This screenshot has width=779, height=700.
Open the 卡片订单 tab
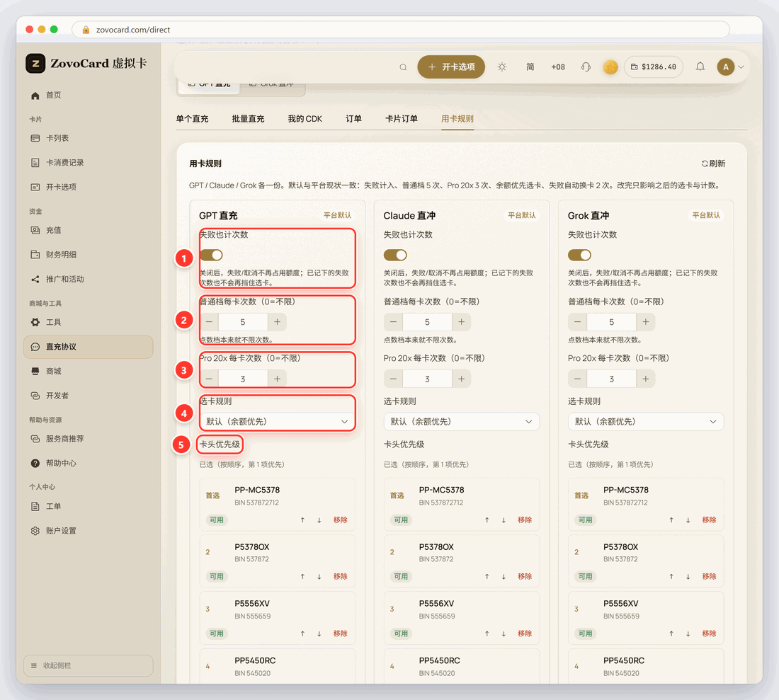402,119
